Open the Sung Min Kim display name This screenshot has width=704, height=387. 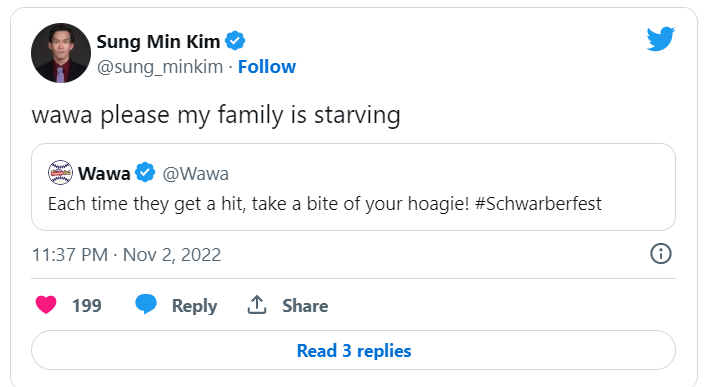coord(158,41)
